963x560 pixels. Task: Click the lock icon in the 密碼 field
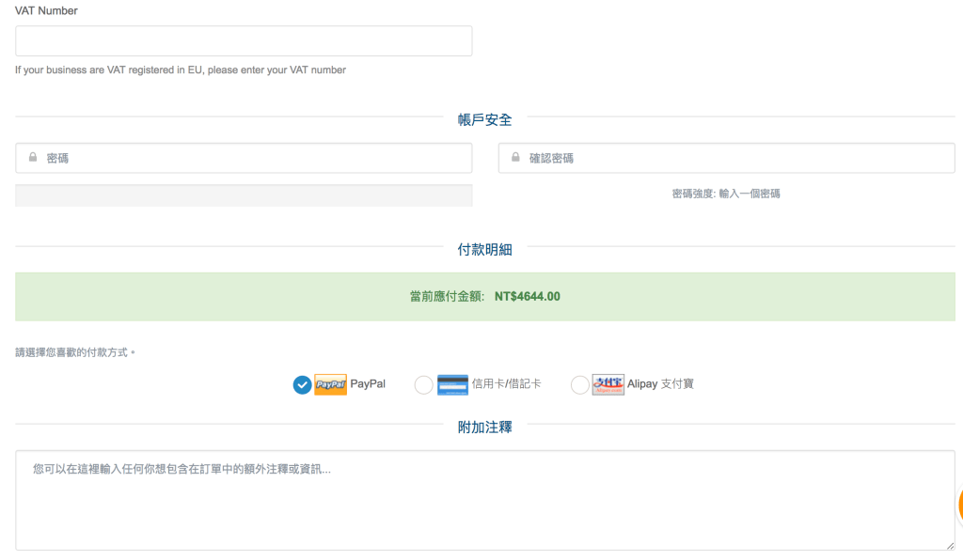click(33, 158)
